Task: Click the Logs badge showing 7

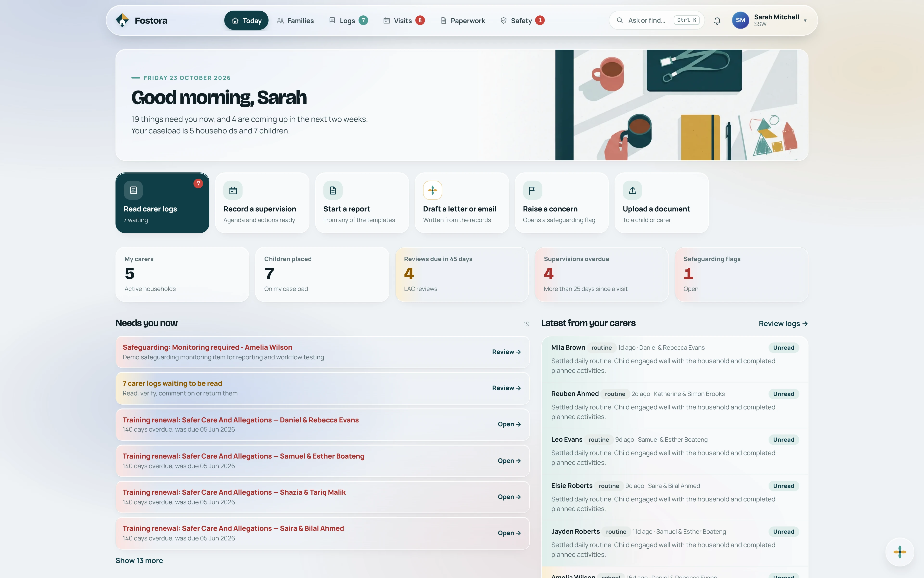Action: tap(363, 20)
